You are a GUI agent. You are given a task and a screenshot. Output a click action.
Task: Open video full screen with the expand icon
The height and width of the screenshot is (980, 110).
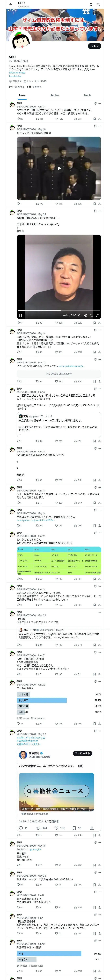(97, 315)
